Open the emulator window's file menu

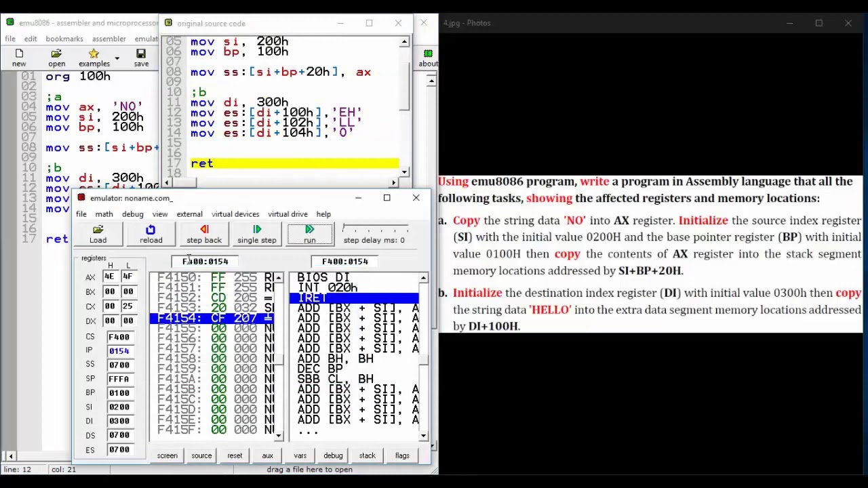point(81,214)
